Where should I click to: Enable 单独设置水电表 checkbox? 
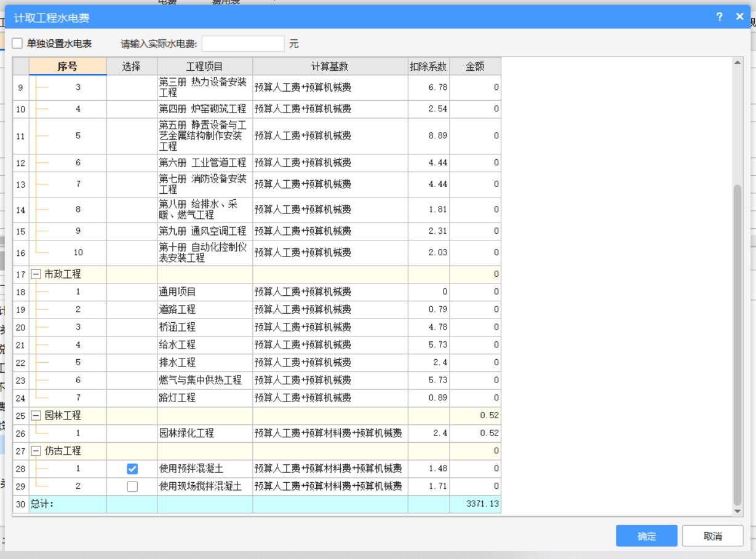pos(17,44)
